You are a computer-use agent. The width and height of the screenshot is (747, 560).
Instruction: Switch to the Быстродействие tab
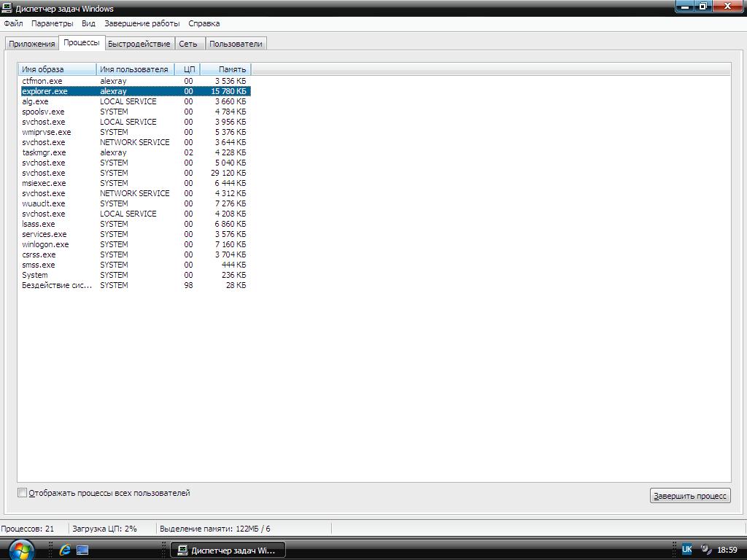click(139, 44)
